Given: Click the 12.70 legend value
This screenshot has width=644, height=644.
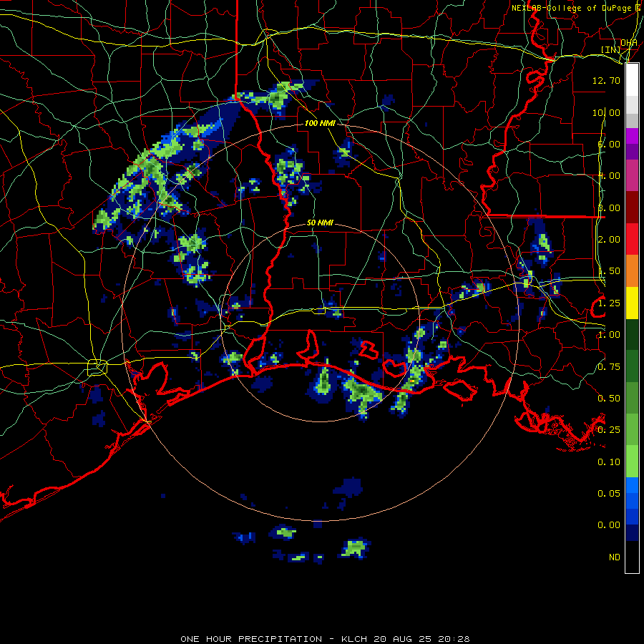Looking at the screenshot, I should [x=606, y=80].
